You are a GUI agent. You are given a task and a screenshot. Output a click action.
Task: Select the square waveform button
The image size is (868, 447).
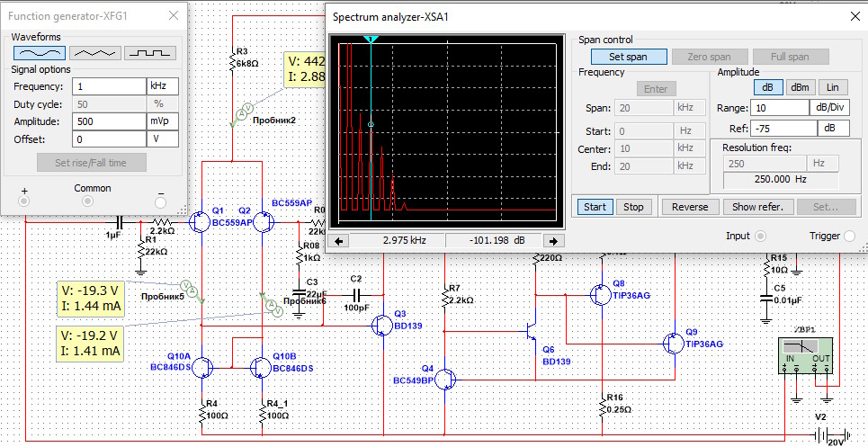click(150, 54)
